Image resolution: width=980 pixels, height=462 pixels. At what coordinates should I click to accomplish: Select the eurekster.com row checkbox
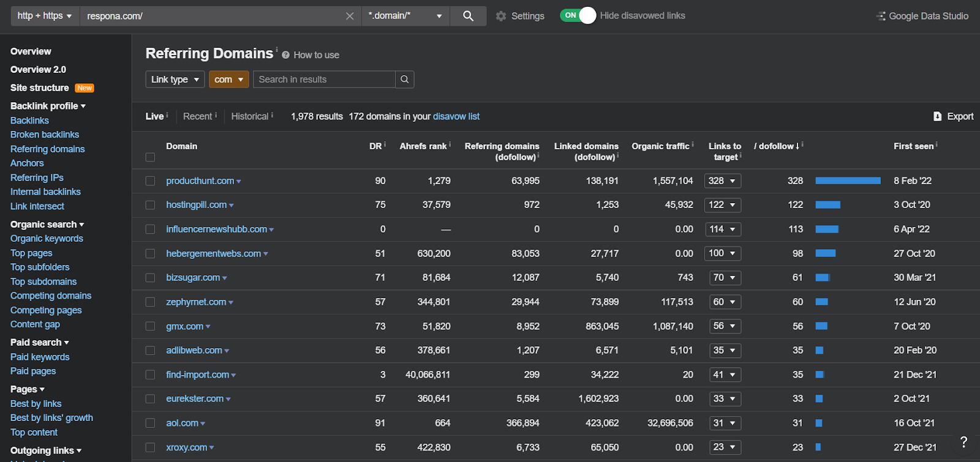(150, 399)
